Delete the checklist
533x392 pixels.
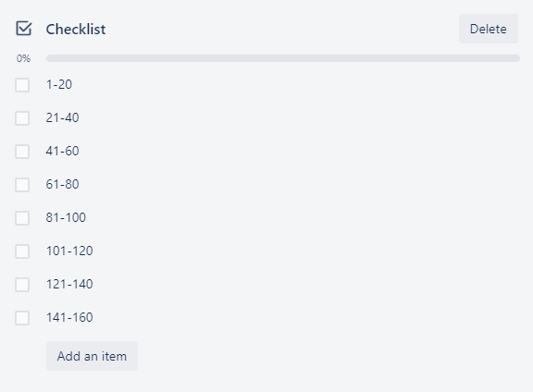pos(489,29)
